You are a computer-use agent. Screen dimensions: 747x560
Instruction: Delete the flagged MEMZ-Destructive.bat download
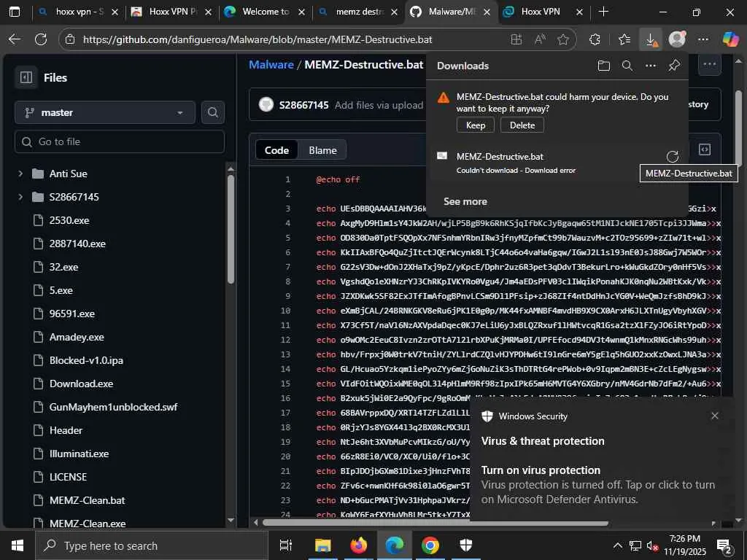tap(522, 125)
